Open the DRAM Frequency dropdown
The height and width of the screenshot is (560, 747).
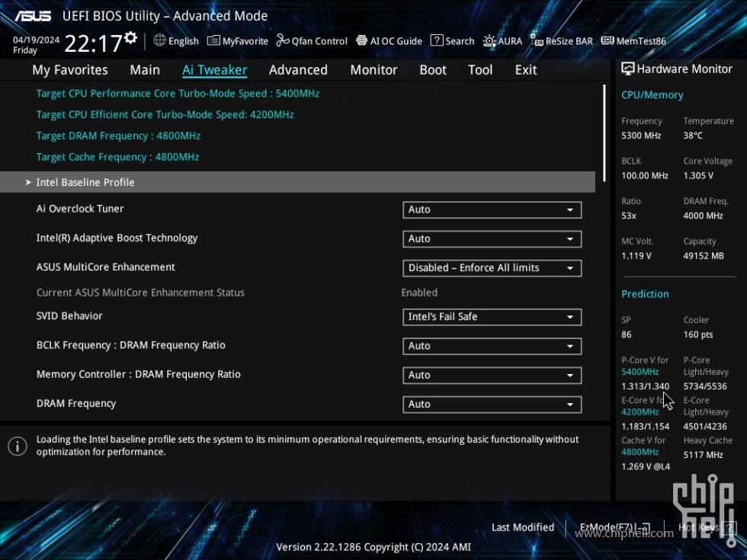(492, 404)
